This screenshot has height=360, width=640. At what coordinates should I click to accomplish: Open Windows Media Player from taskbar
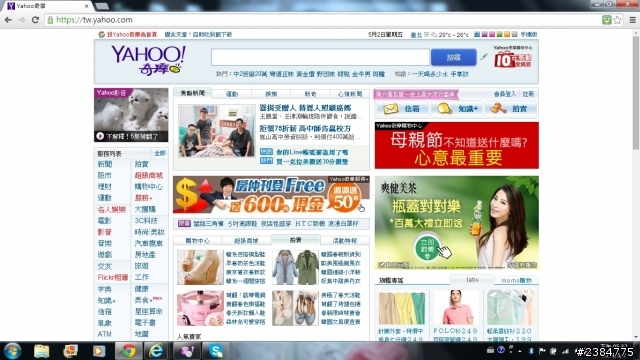99,351
